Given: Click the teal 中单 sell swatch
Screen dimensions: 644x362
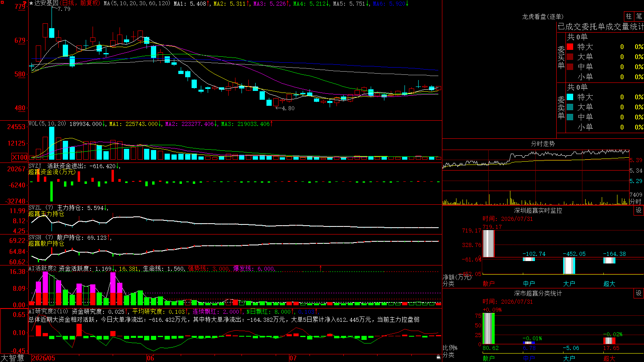Looking at the screenshot, I should coord(570,117).
